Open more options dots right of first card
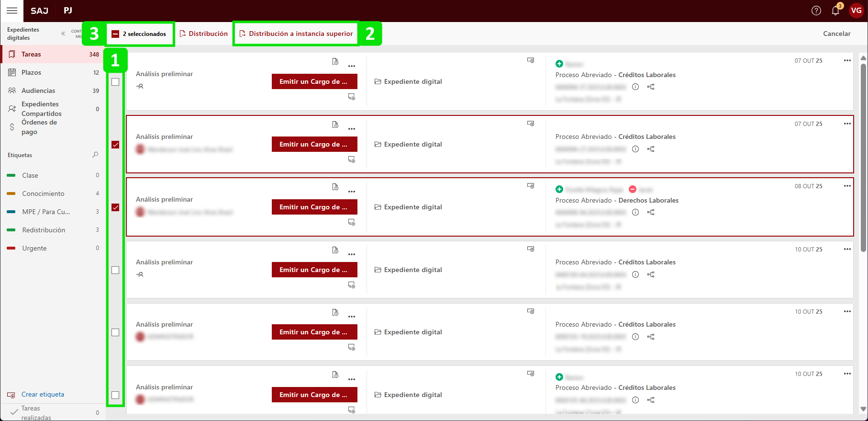The image size is (868, 421). point(847,60)
